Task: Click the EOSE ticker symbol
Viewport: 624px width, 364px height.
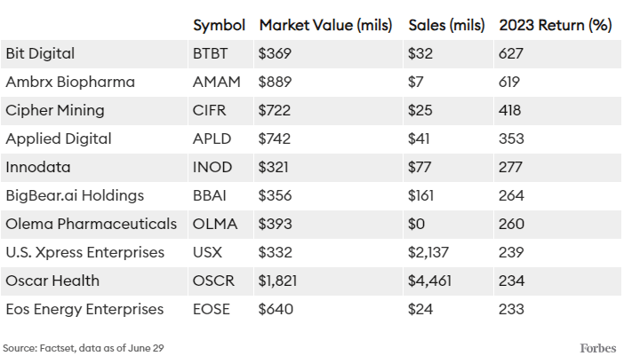Action: click(x=211, y=310)
